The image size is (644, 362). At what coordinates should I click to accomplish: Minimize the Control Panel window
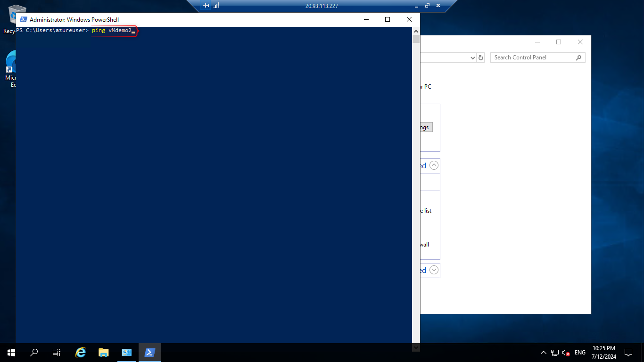(x=537, y=42)
